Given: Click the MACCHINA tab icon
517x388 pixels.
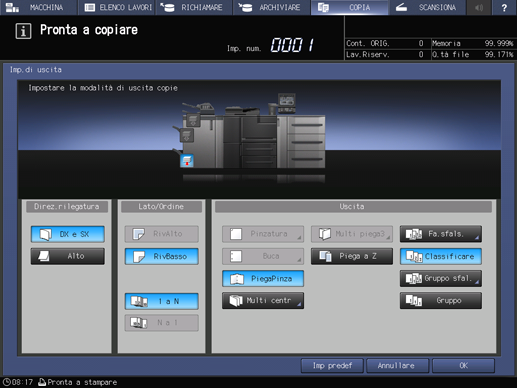Looking at the screenshot, I should pyautogui.click(x=12, y=7).
